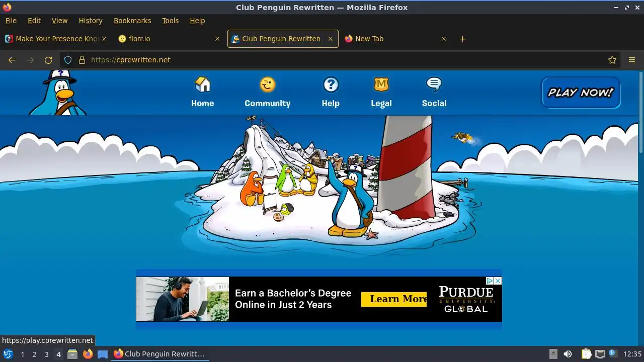Open the Social section
The width and height of the screenshot is (644, 362).
pyautogui.click(x=434, y=93)
